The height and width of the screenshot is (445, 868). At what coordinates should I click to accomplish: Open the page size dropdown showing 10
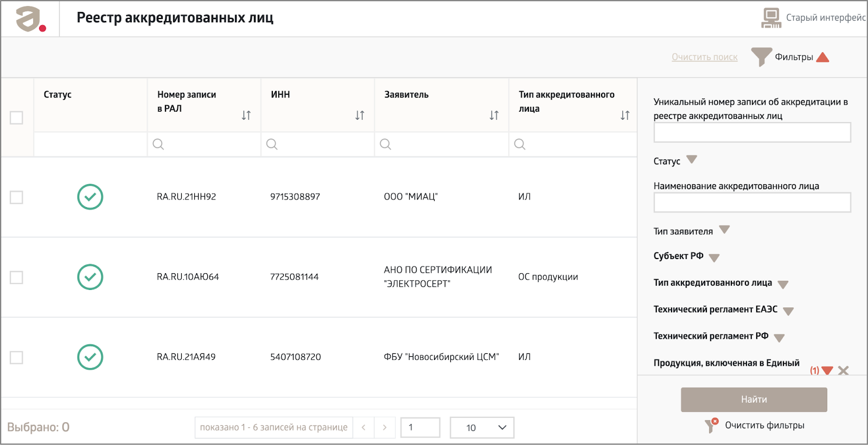482,428
